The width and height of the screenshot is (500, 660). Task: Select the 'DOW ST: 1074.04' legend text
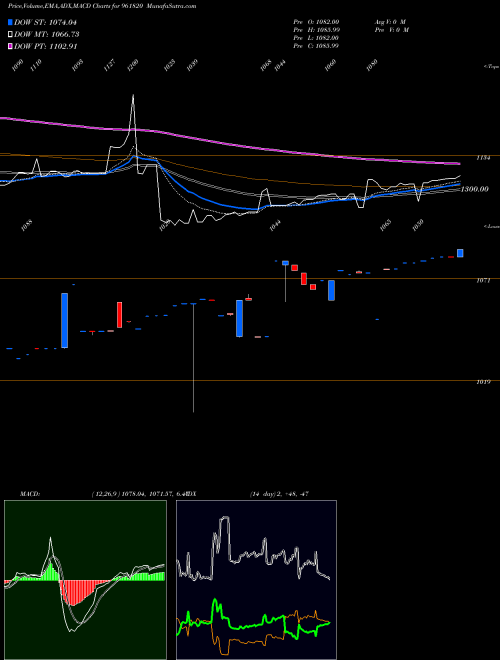[x=45, y=22]
